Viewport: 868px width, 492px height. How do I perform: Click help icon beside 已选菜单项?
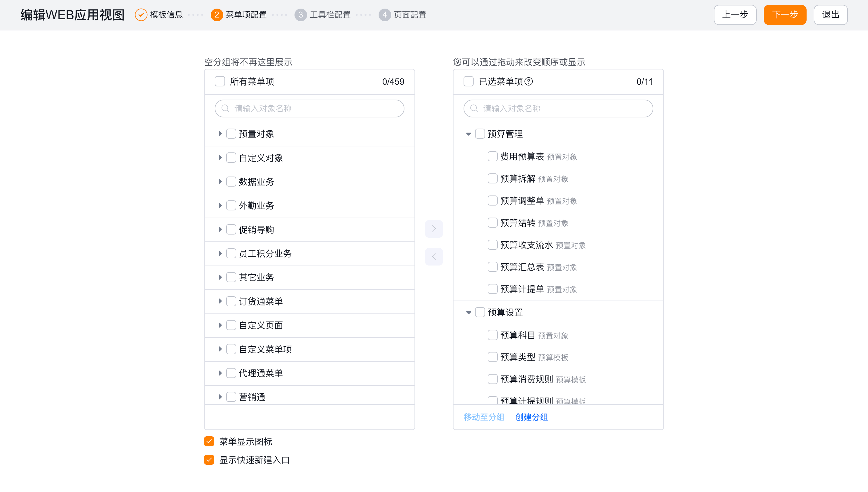tap(529, 82)
